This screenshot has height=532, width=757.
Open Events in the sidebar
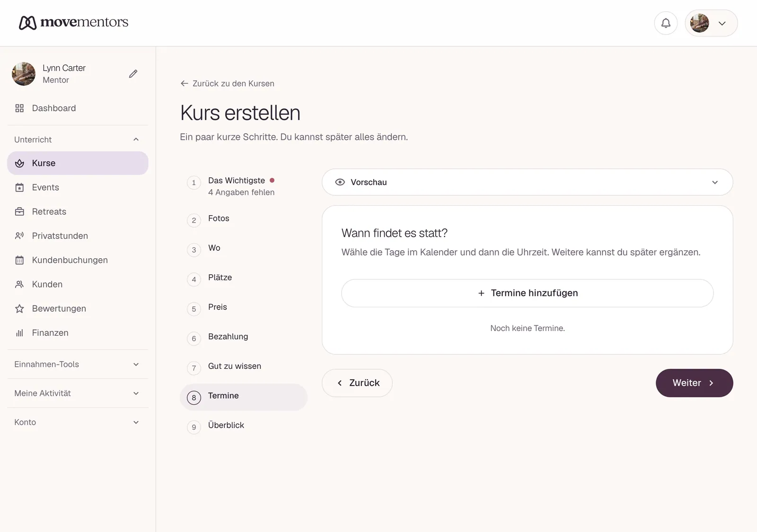click(x=78, y=188)
